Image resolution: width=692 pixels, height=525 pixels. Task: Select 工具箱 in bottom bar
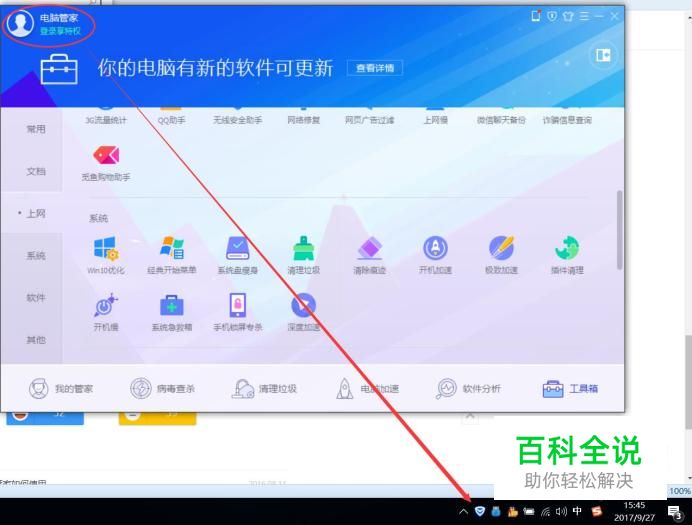570,389
